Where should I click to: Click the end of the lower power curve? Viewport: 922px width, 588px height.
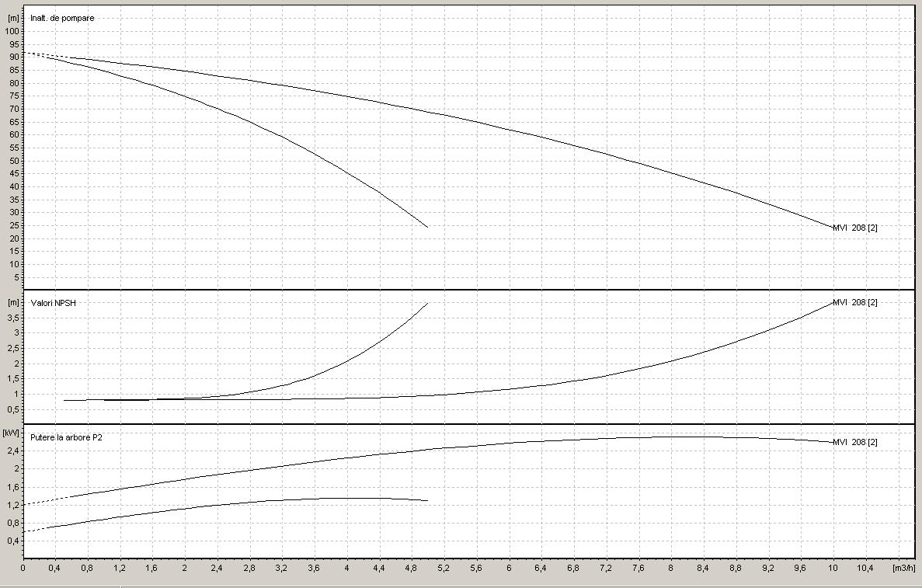click(x=427, y=500)
